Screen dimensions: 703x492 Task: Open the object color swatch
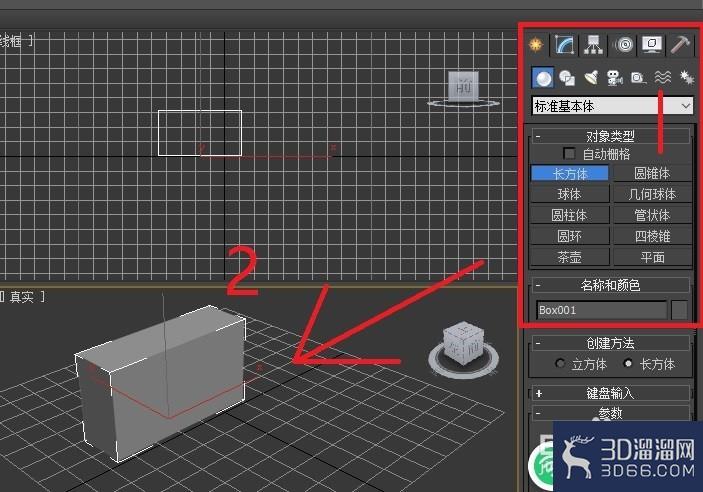click(679, 310)
